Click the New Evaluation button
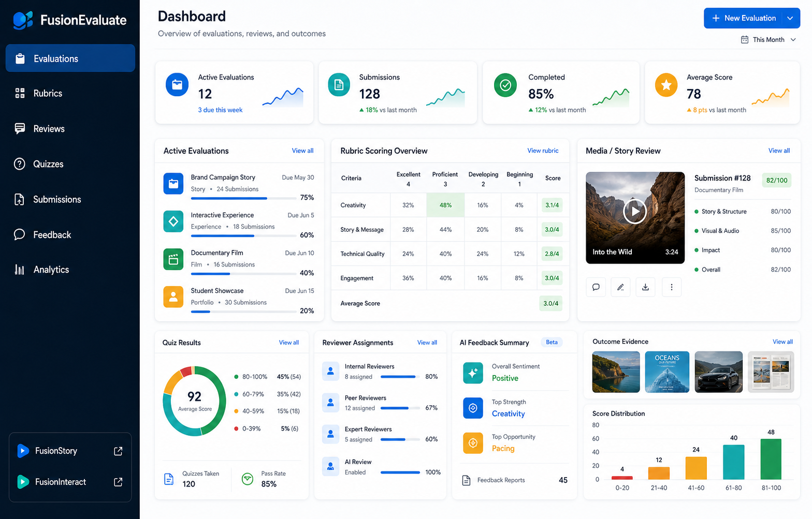 click(744, 18)
